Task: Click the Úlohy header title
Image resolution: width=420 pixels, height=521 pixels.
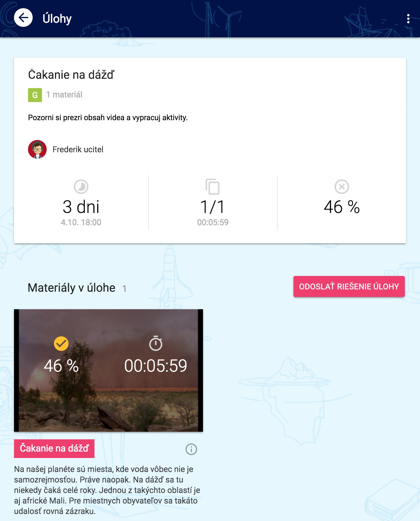Action: tap(57, 18)
